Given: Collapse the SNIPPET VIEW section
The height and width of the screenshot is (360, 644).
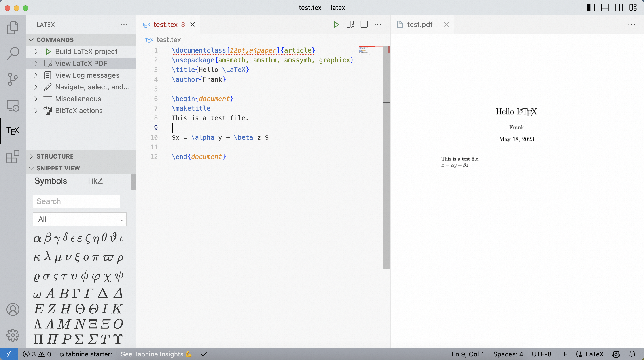Looking at the screenshot, I should pos(81,168).
